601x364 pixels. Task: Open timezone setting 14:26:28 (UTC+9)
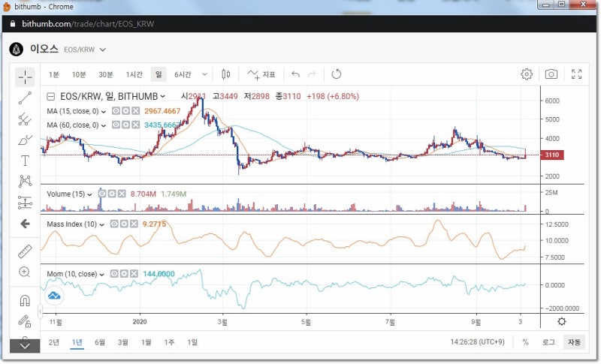[477, 341]
